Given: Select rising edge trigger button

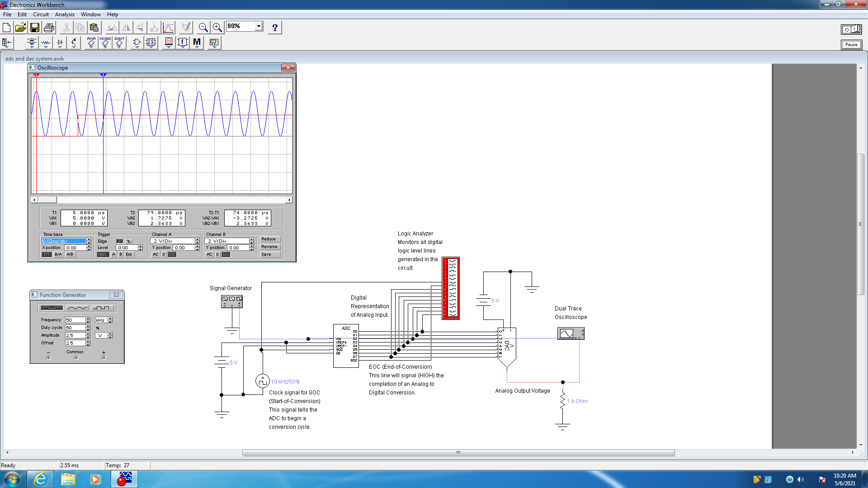Looking at the screenshot, I should coord(119,241).
